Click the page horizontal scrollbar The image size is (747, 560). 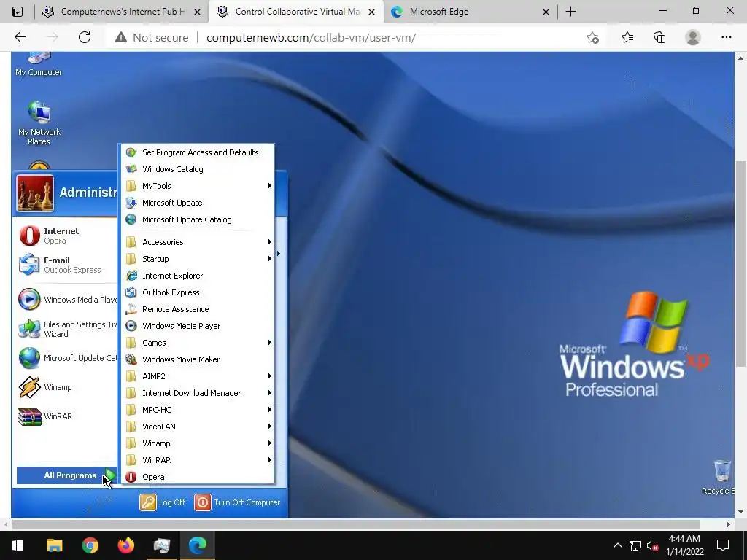click(x=355, y=524)
